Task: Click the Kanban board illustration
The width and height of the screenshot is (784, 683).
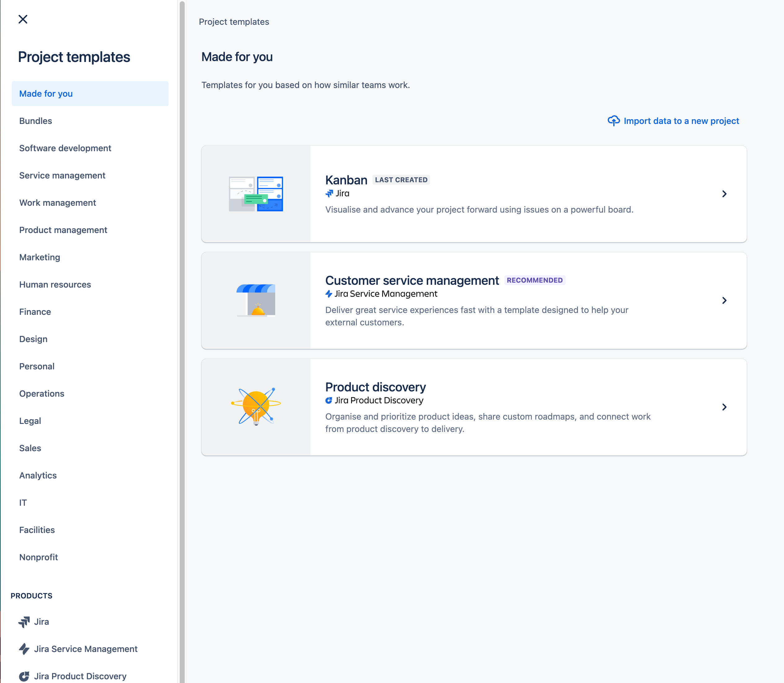Action: [256, 194]
